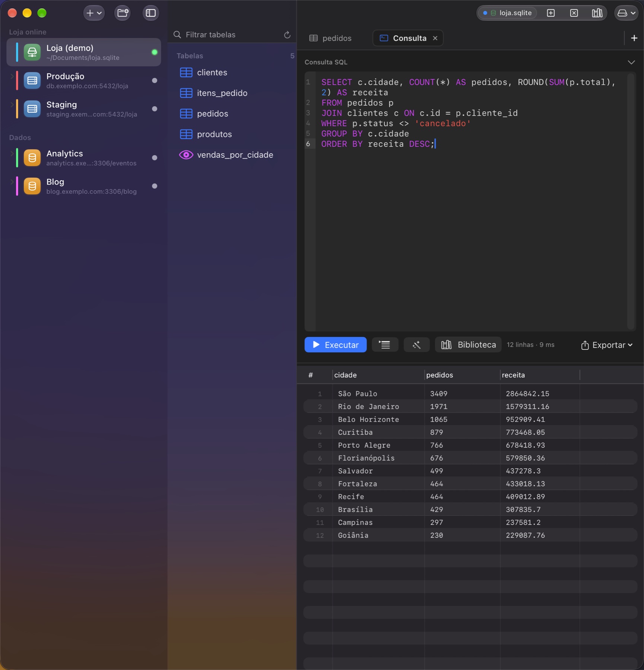Click the 952909.41 receita cell
Screen dimensions: 644x670
point(540,419)
